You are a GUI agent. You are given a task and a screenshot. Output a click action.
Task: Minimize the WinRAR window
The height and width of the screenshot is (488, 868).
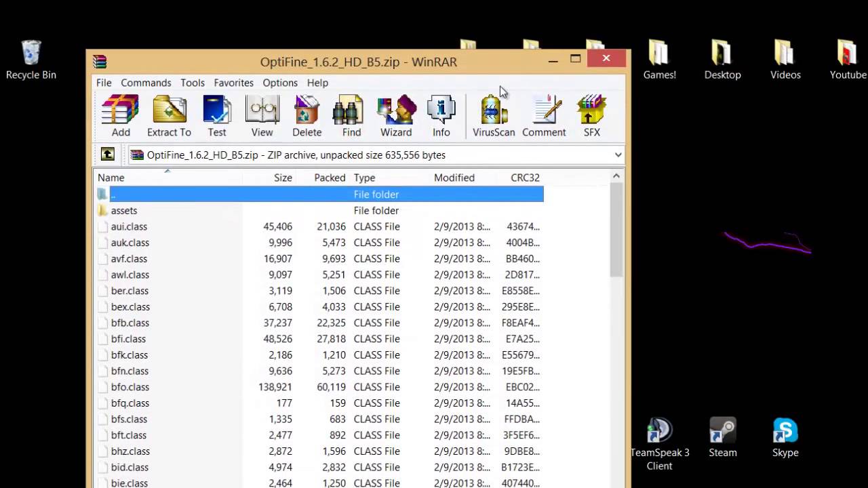click(553, 60)
